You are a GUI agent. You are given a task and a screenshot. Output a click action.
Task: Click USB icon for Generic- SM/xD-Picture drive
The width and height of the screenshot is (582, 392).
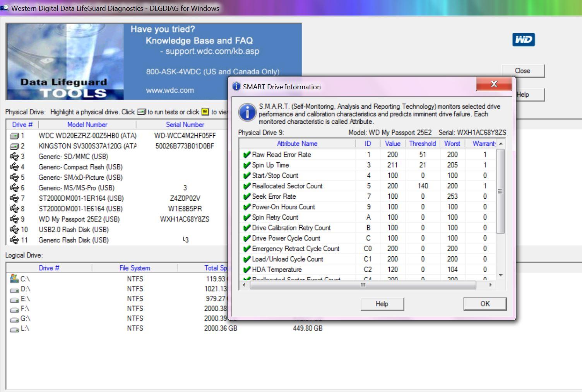click(x=14, y=177)
